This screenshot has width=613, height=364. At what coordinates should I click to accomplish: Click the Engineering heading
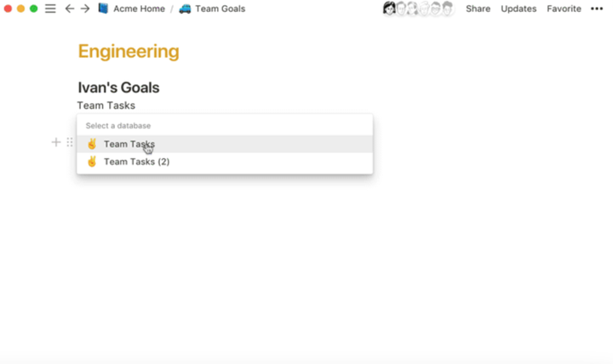coord(129,51)
